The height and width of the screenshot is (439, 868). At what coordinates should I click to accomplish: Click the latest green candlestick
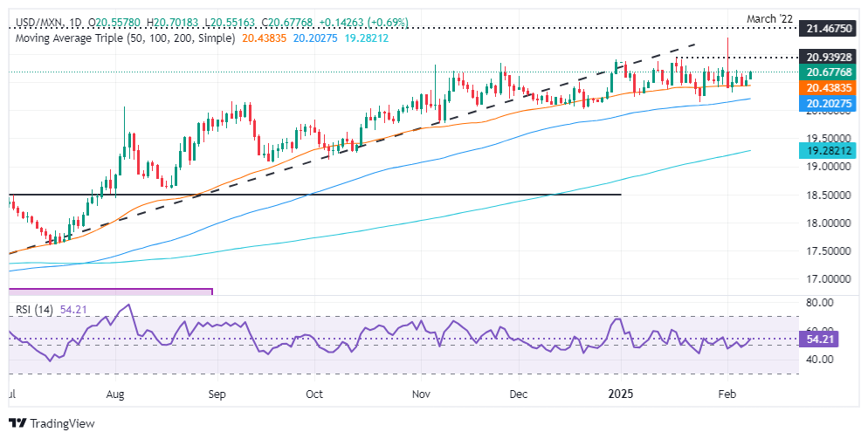point(750,78)
